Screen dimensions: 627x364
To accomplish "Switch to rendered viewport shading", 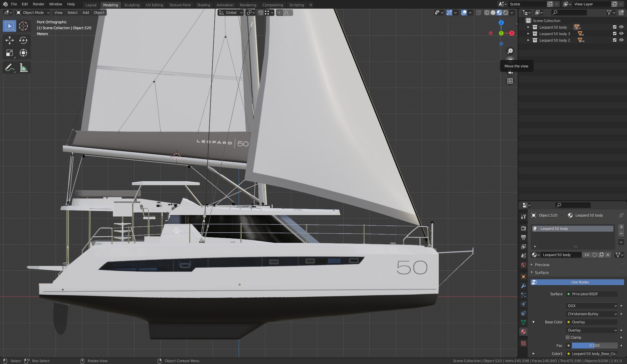I will tap(506, 12).
